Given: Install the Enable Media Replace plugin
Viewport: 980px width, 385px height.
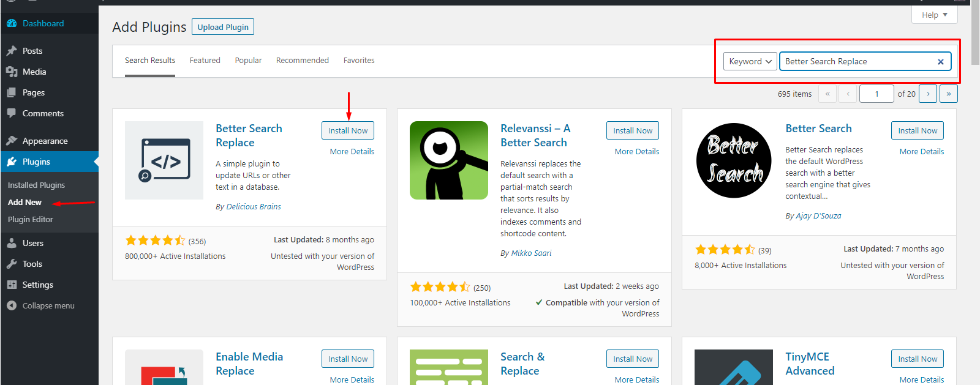Looking at the screenshot, I should coord(348,359).
